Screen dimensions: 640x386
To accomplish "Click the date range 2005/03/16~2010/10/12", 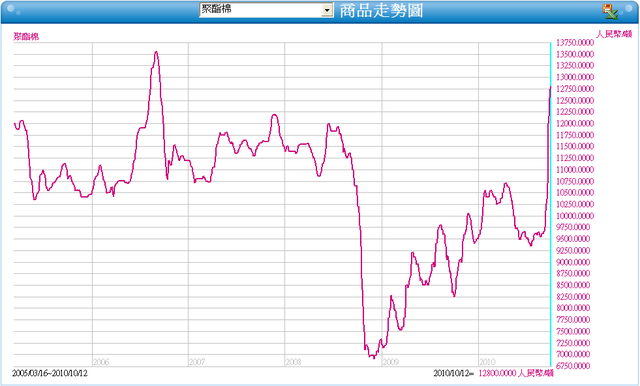I will (x=50, y=373).
